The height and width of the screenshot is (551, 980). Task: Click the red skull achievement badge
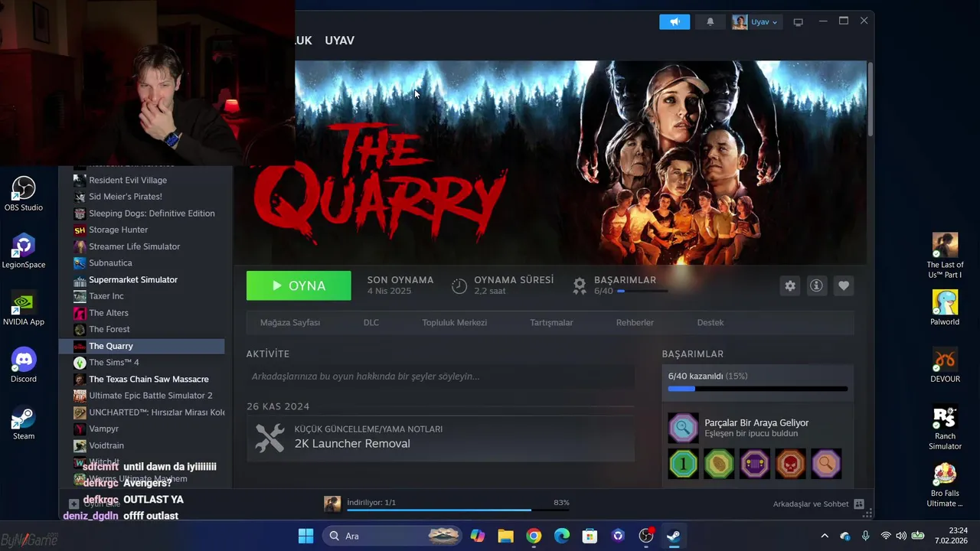pyautogui.click(x=790, y=464)
